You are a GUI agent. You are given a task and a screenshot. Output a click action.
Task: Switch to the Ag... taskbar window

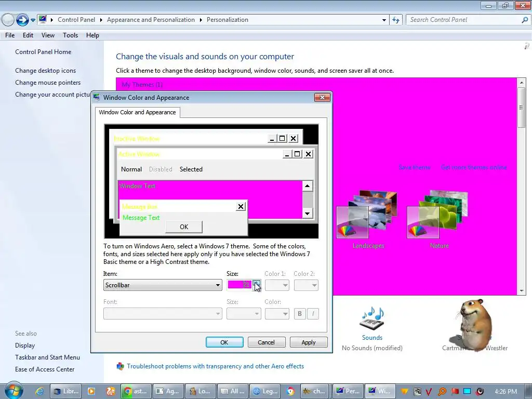tap(168, 391)
